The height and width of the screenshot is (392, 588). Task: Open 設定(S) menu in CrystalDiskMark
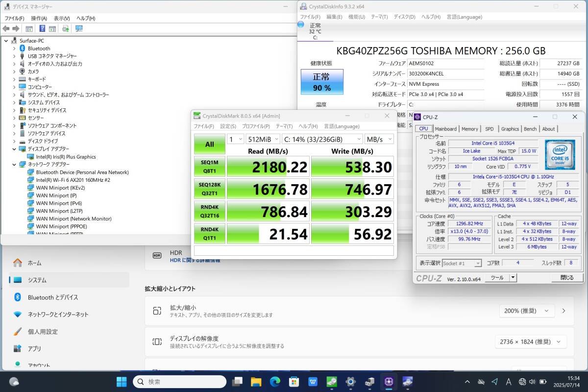pyautogui.click(x=228, y=126)
